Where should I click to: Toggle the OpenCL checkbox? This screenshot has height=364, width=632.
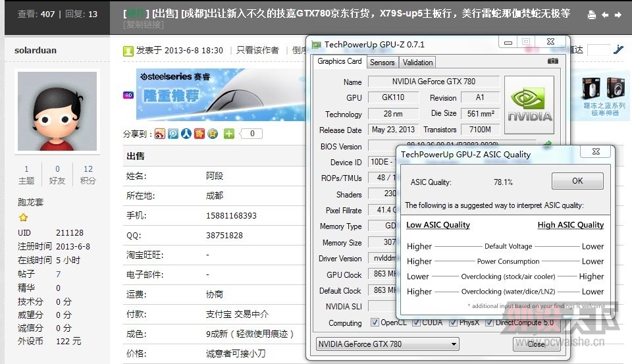click(375, 322)
